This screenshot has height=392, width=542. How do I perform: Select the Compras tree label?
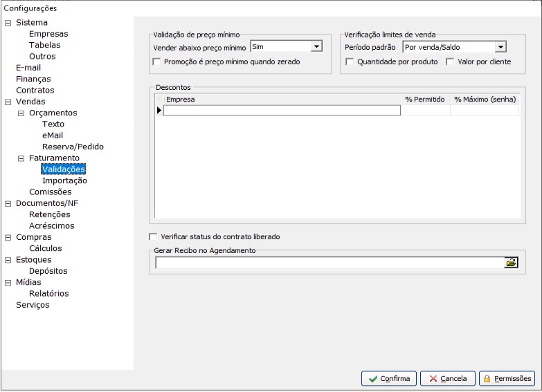[x=33, y=237]
